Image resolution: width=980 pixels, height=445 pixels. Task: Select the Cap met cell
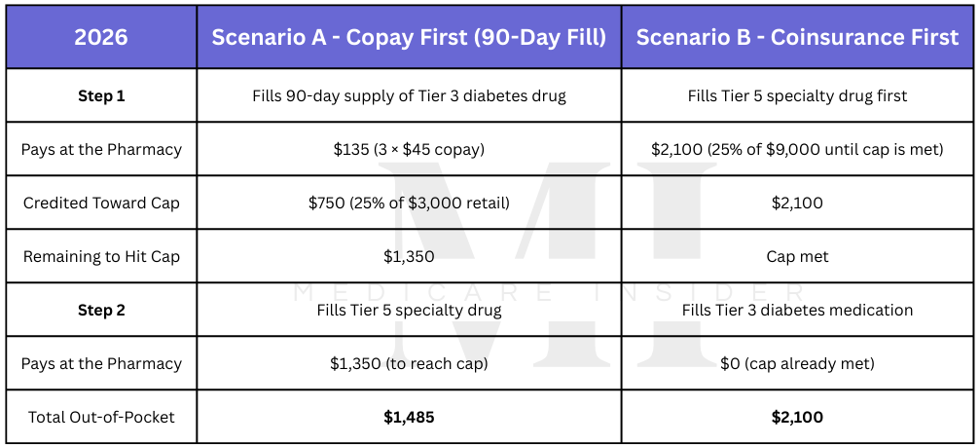(797, 257)
